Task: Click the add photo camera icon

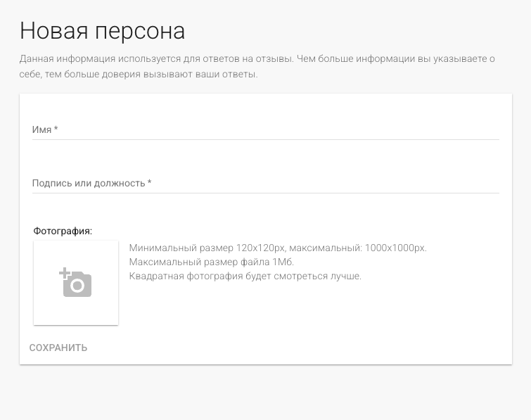Action: 75,283
